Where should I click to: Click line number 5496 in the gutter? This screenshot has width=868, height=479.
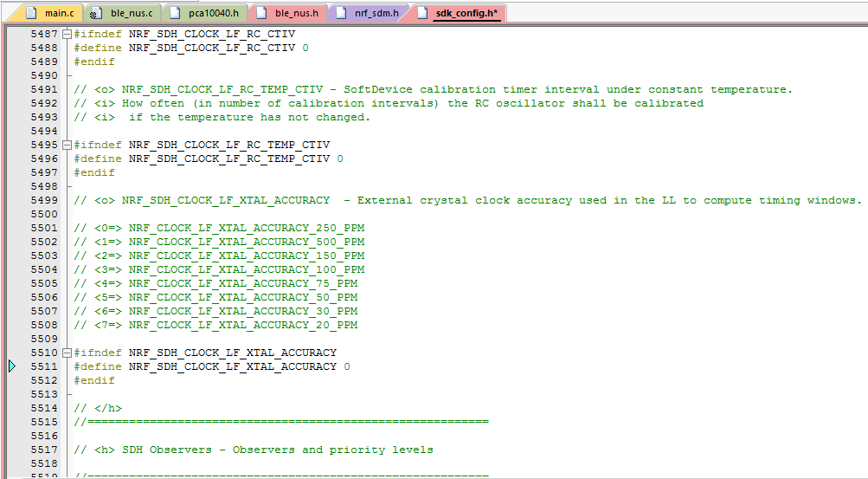pyautogui.click(x=44, y=159)
